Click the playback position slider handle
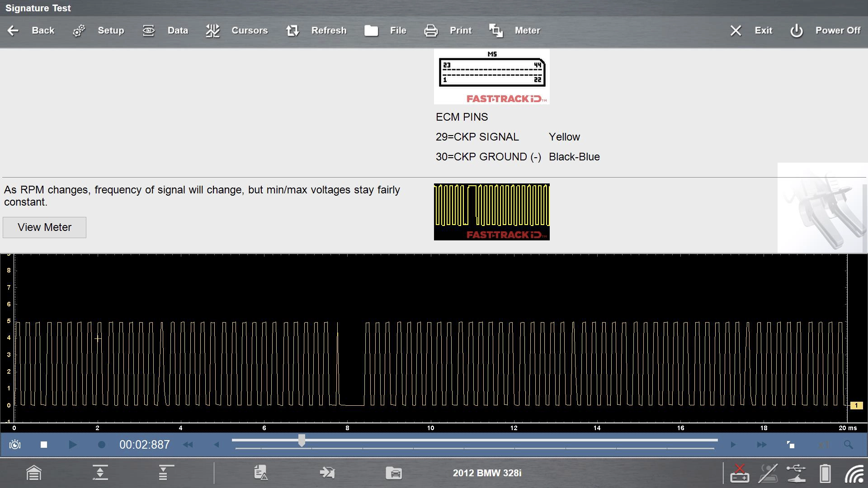The image size is (868, 488). coord(302,440)
